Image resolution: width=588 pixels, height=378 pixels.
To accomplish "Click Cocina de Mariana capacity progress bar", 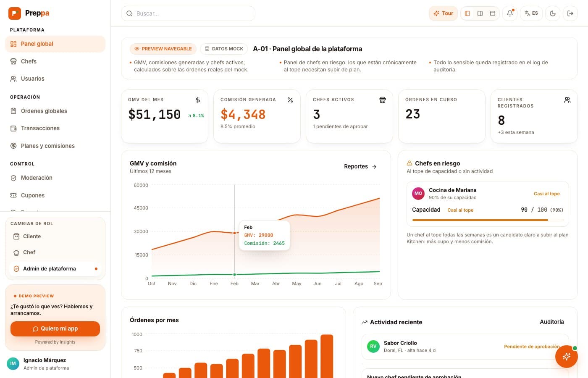I will coord(488,220).
